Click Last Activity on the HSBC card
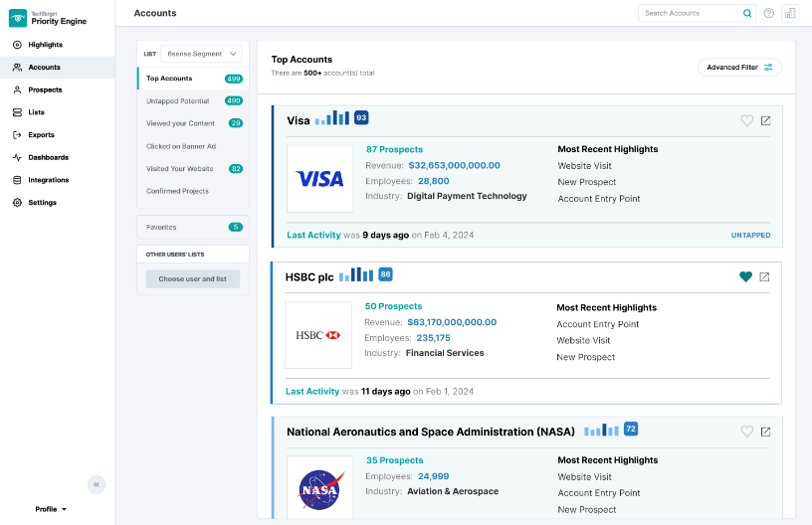Image resolution: width=812 pixels, height=525 pixels. 312,392
